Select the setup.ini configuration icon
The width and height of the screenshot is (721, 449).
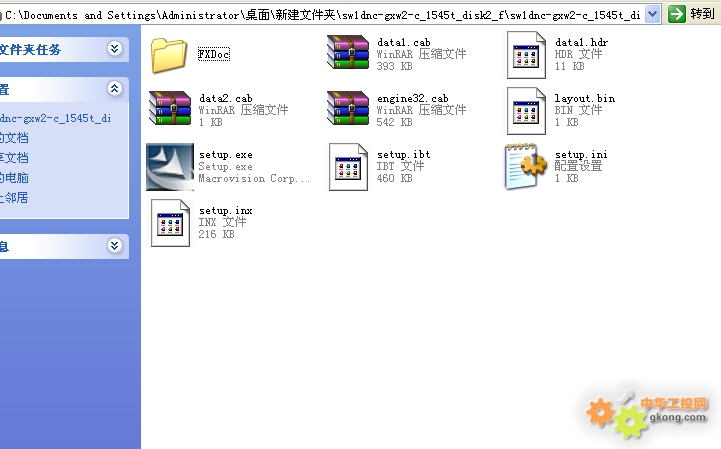526,166
